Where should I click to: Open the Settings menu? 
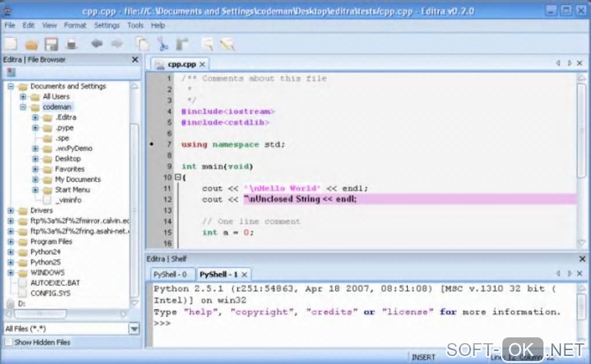tap(107, 25)
